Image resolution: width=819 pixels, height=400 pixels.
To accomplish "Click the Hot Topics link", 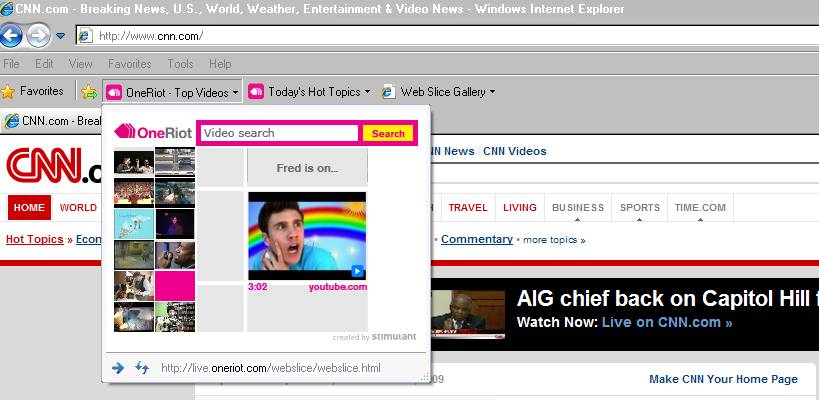I will coord(34,239).
